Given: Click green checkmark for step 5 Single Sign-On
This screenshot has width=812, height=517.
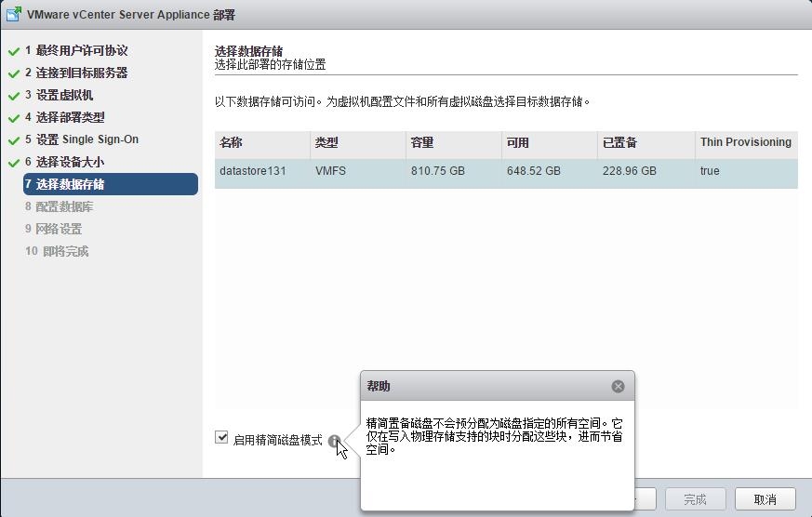Looking at the screenshot, I should (x=14, y=140).
